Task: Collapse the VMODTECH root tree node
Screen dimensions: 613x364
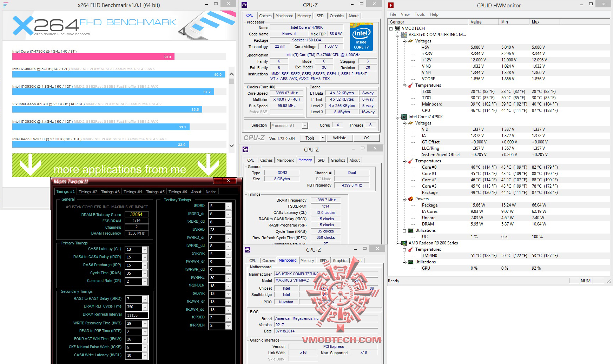Action: 391,29
